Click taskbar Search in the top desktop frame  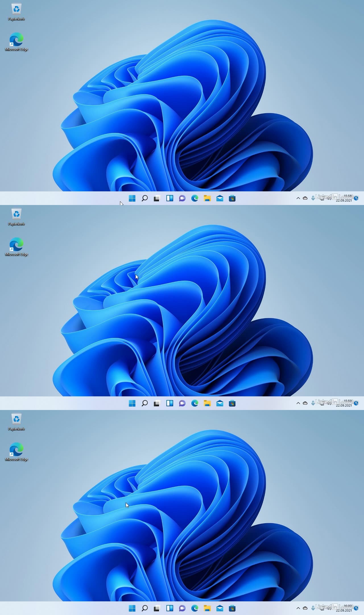(x=144, y=198)
